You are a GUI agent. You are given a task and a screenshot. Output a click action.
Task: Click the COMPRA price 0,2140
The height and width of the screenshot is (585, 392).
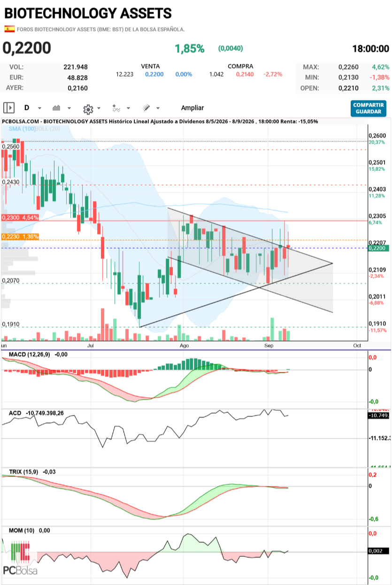[x=245, y=74]
